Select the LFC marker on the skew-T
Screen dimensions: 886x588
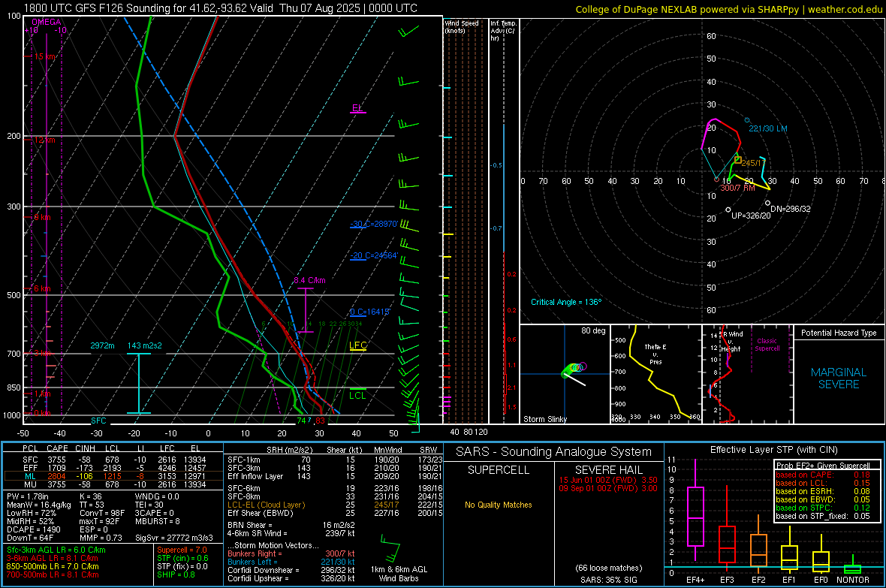(x=357, y=345)
